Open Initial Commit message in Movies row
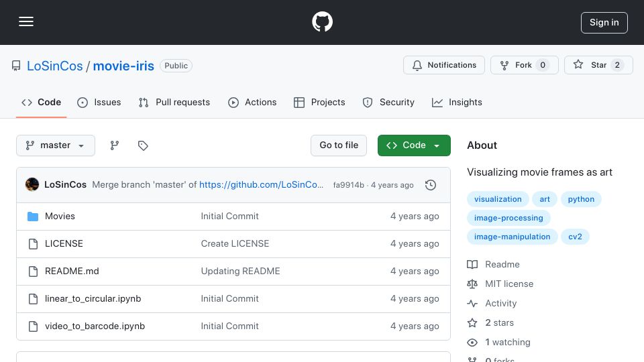Image resolution: width=644 pixels, height=362 pixels. pos(229,217)
